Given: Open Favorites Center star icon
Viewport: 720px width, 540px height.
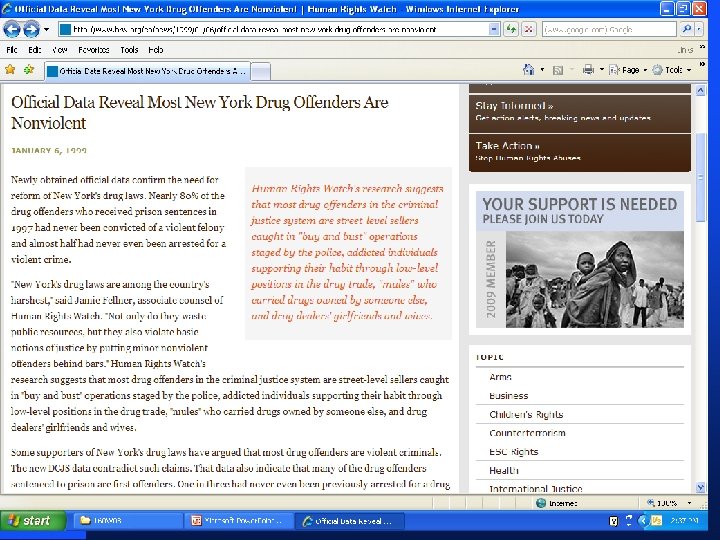Looking at the screenshot, I should click(x=10, y=70).
